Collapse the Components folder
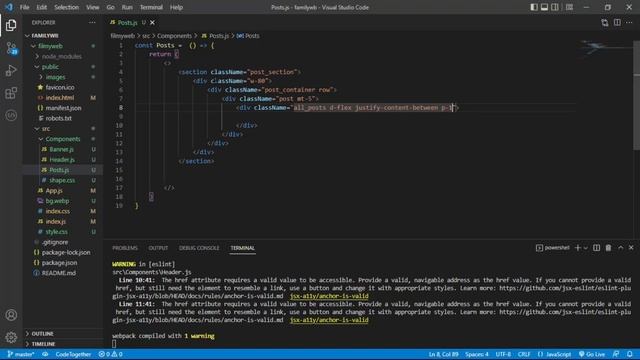The width and height of the screenshot is (640, 360). pyautogui.click(x=63, y=139)
